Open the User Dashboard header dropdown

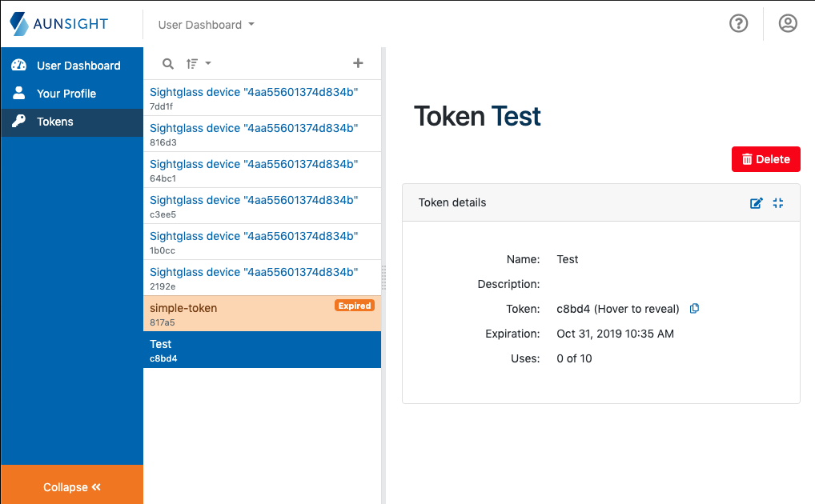(x=205, y=25)
